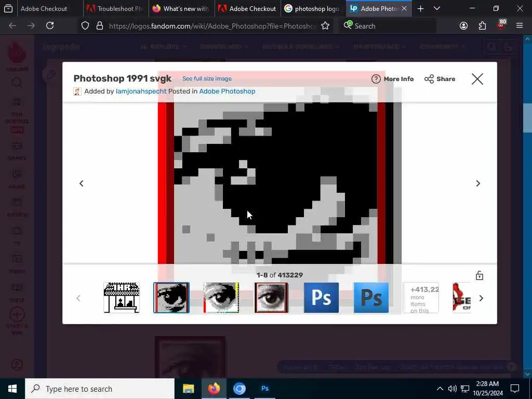Go back to the previous page

(x=12, y=25)
